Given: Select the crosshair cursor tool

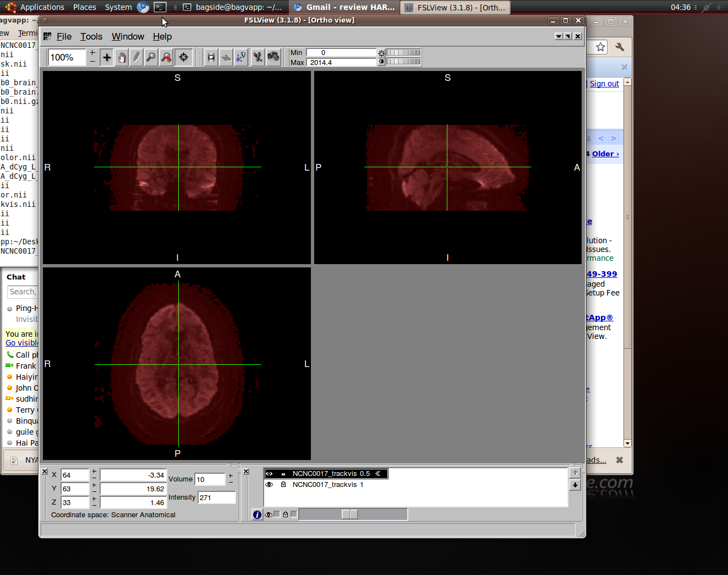Looking at the screenshot, I should point(107,57).
